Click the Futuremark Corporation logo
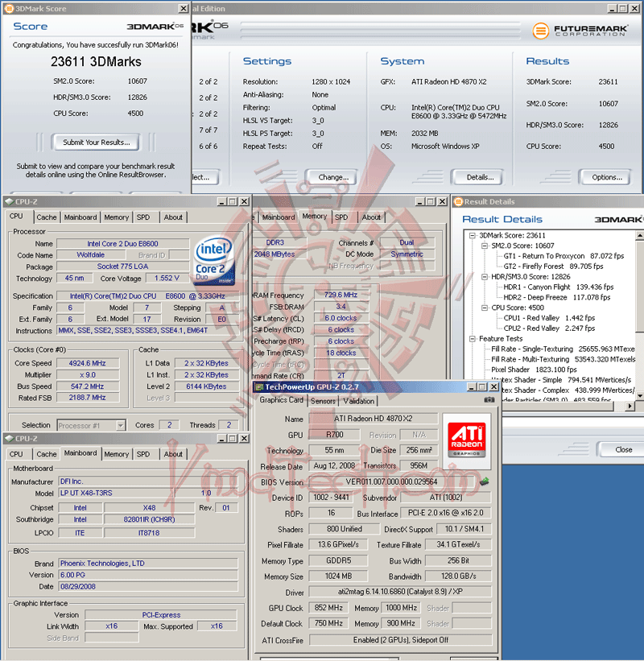The height and width of the screenshot is (661, 644). click(x=580, y=31)
